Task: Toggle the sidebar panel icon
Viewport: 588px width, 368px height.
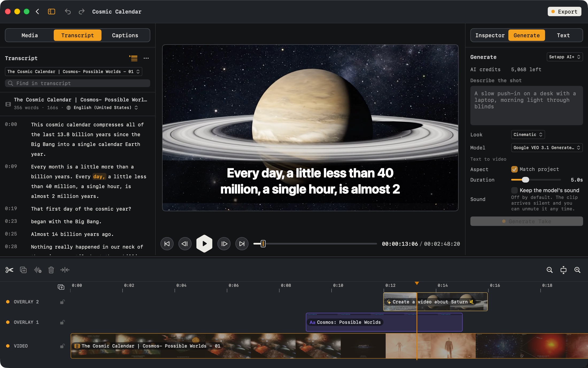Action: click(x=51, y=12)
